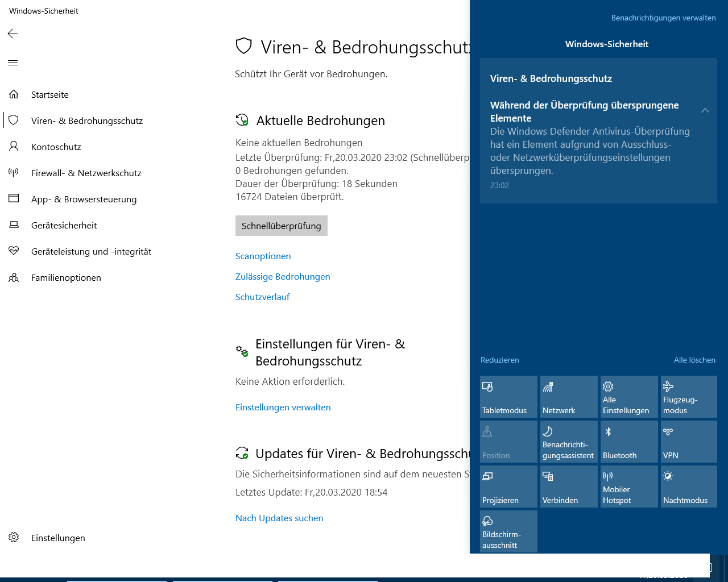Click the 'Letztes Update: Fr,20.03.2020 18:54' text
The image size is (728, 582).
[312, 492]
